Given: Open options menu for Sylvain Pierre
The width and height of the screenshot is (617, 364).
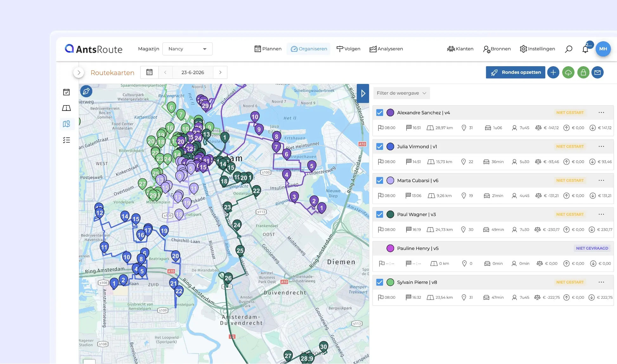Looking at the screenshot, I should [x=601, y=282].
